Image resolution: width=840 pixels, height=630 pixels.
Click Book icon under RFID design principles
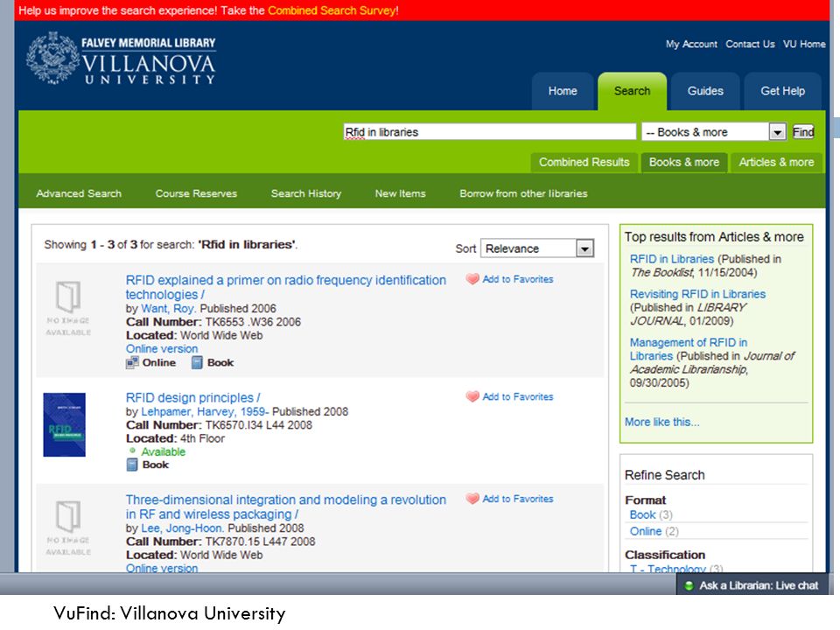(x=132, y=465)
